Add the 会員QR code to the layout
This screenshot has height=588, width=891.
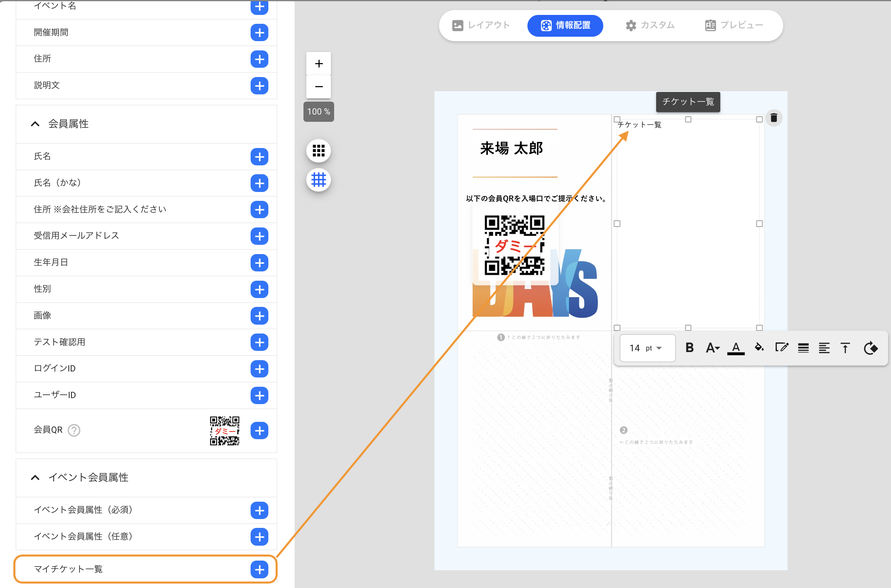point(259,430)
